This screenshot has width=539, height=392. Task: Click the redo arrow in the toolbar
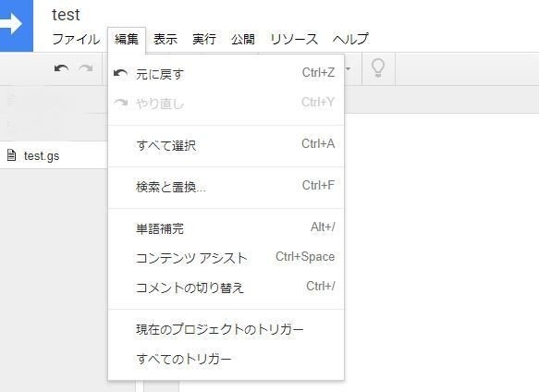pos(86,68)
